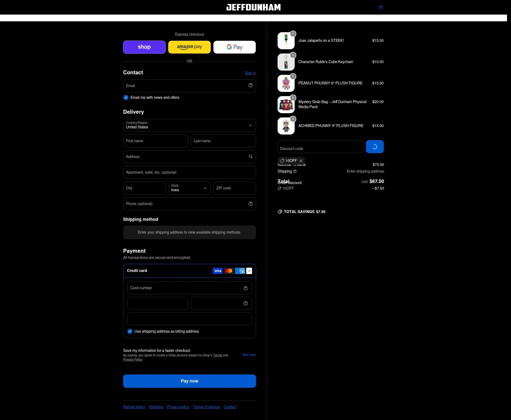This screenshot has height=420, width=511.
Task: Open the Country/Region dropdown
Action: point(189,125)
